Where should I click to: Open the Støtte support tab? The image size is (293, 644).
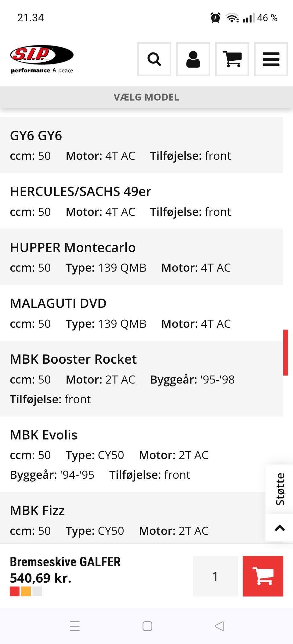pos(280,489)
